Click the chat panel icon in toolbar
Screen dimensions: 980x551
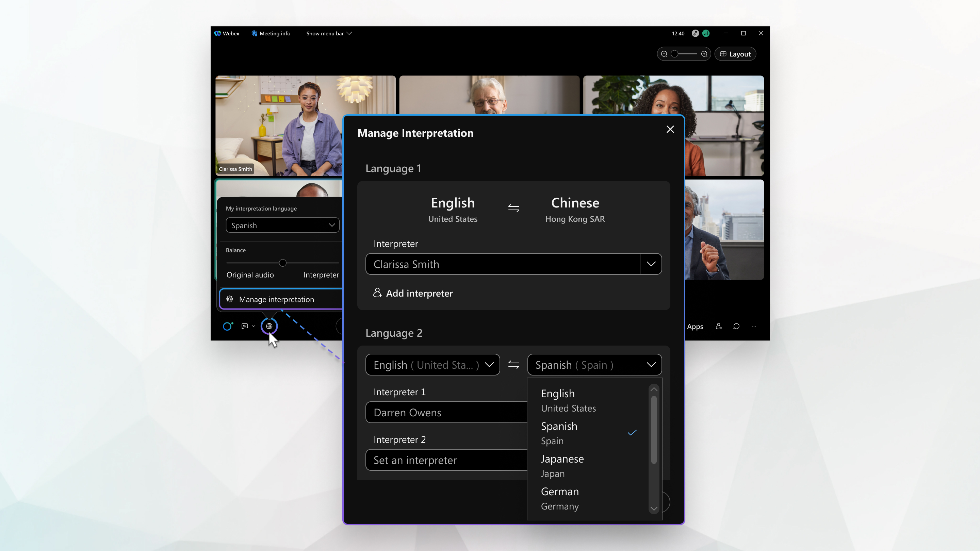pyautogui.click(x=736, y=326)
